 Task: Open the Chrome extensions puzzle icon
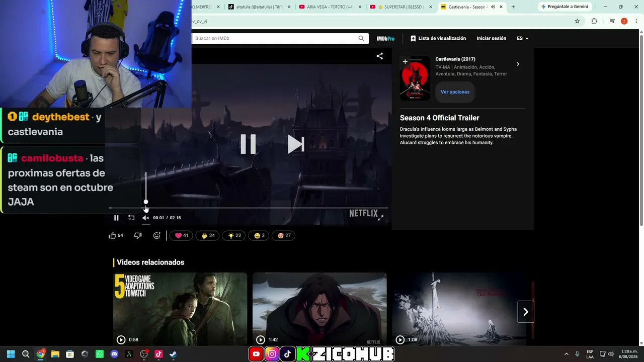594,21
